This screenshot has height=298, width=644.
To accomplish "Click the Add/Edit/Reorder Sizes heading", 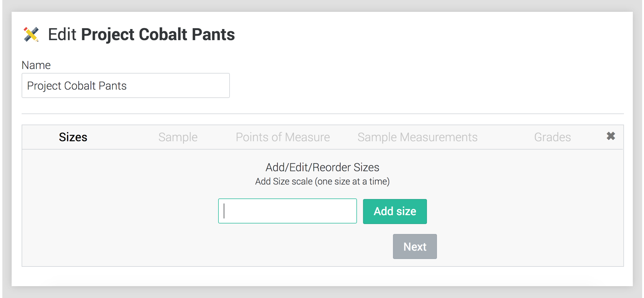I will (x=322, y=167).
